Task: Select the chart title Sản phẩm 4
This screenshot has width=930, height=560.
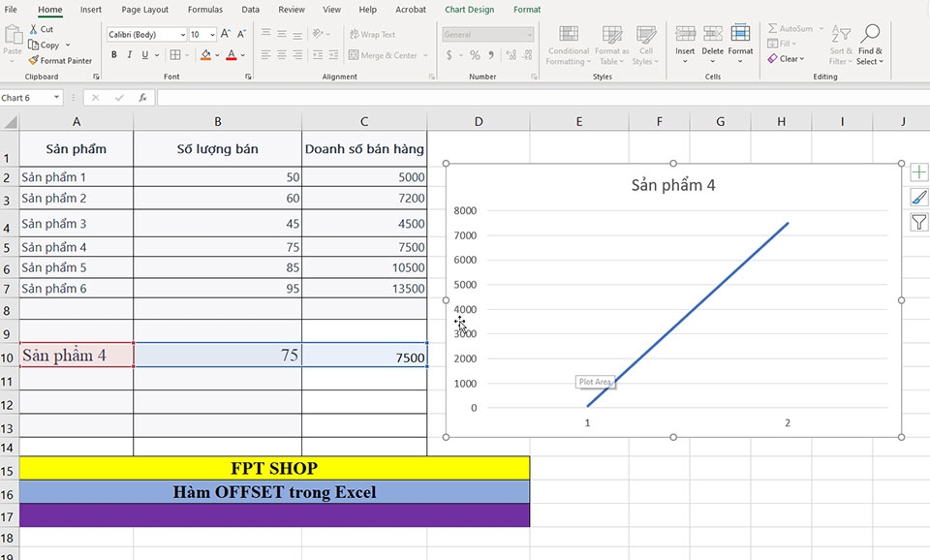Action: [x=673, y=185]
